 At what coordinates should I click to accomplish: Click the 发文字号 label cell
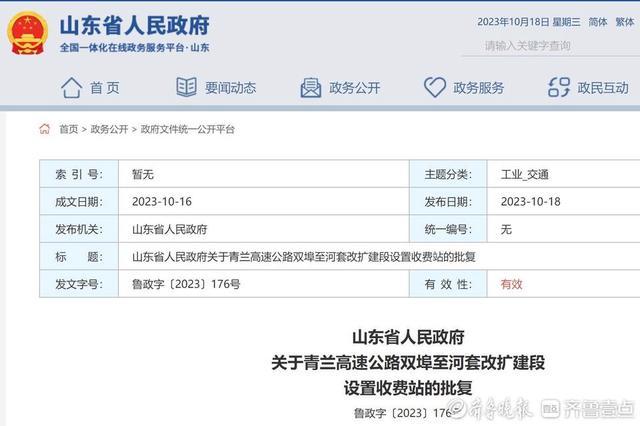[79, 284]
